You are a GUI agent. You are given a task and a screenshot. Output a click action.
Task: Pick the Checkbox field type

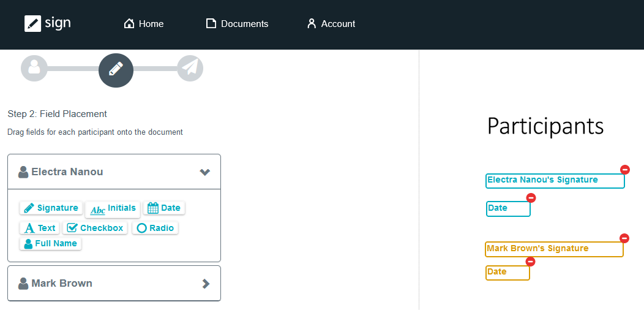(95, 228)
